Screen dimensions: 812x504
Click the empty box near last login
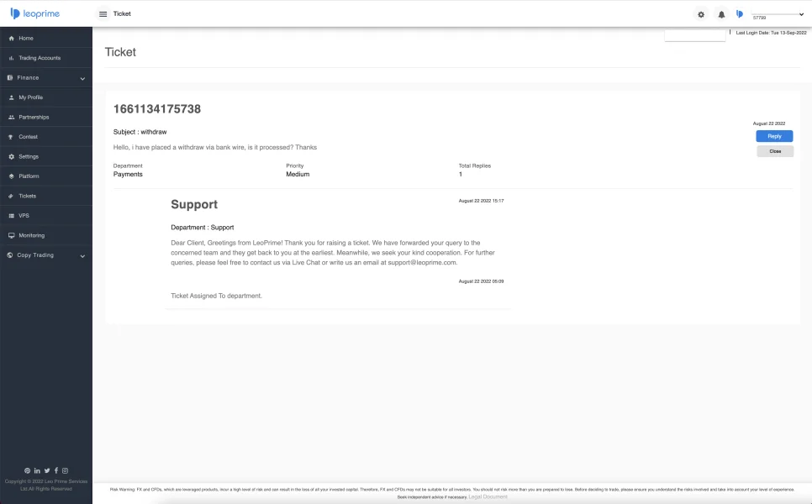(x=695, y=34)
